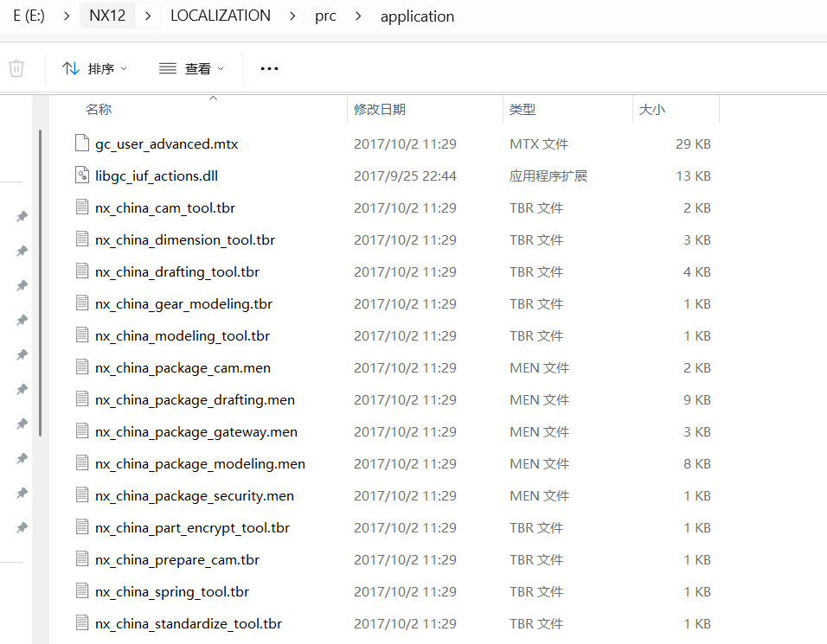Click the 29 KB size cell
827x644 pixels.
tap(693, 143)
